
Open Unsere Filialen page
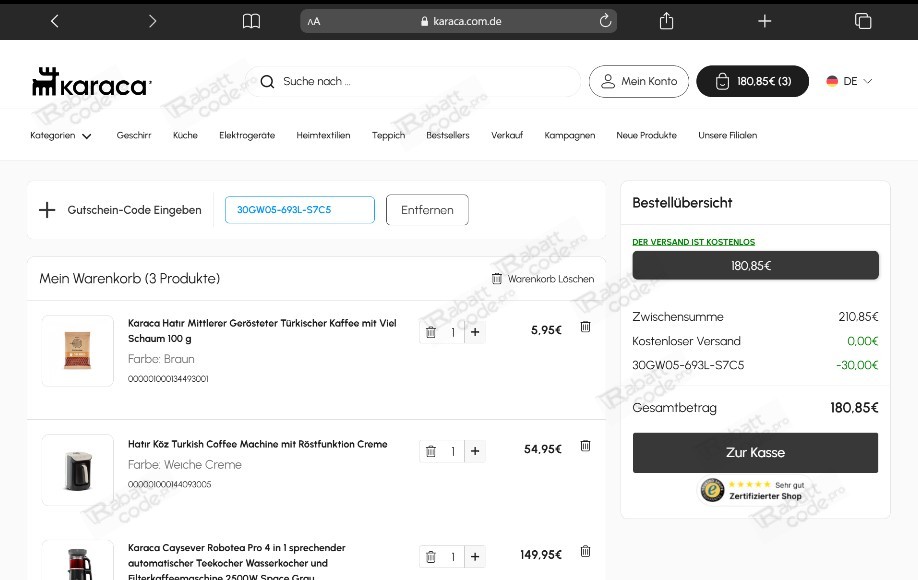point(728,135)
